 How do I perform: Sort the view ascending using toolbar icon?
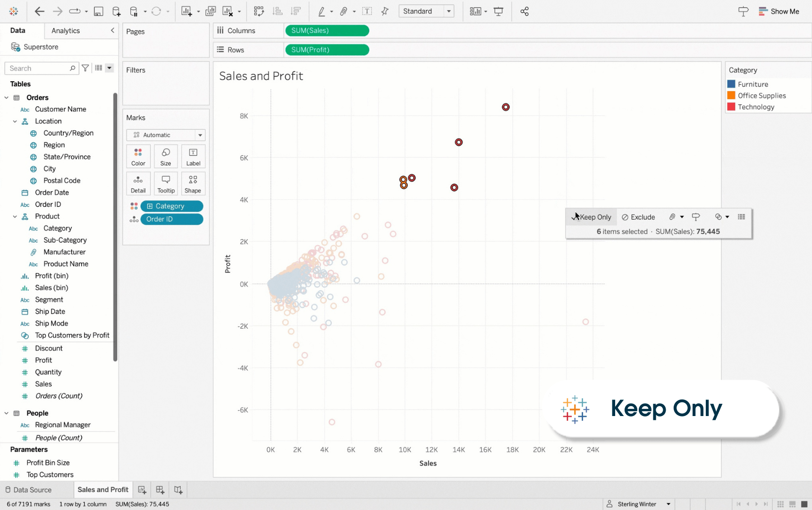click(278, 11)
